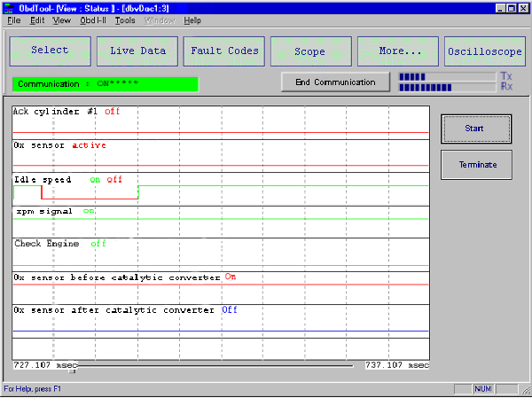
Task: Close the ObdTool window
Action: pos(523,9)
